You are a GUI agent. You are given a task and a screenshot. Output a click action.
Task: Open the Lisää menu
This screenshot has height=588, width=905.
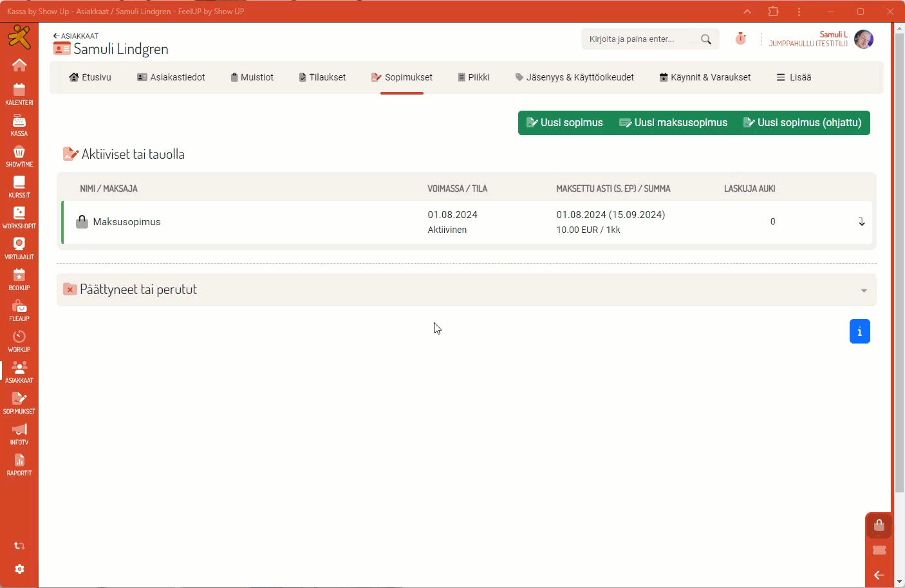tap(794, 77)
